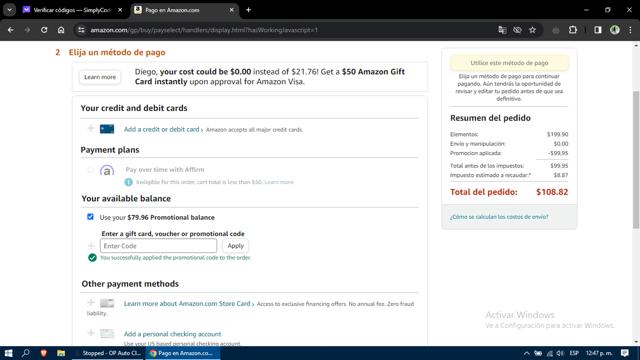
Task: Click the browser back arrow
Action: click(11, 30)
